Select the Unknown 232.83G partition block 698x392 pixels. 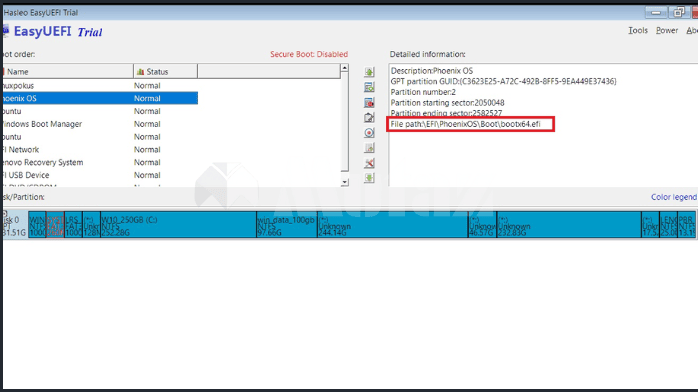[569, 225]
